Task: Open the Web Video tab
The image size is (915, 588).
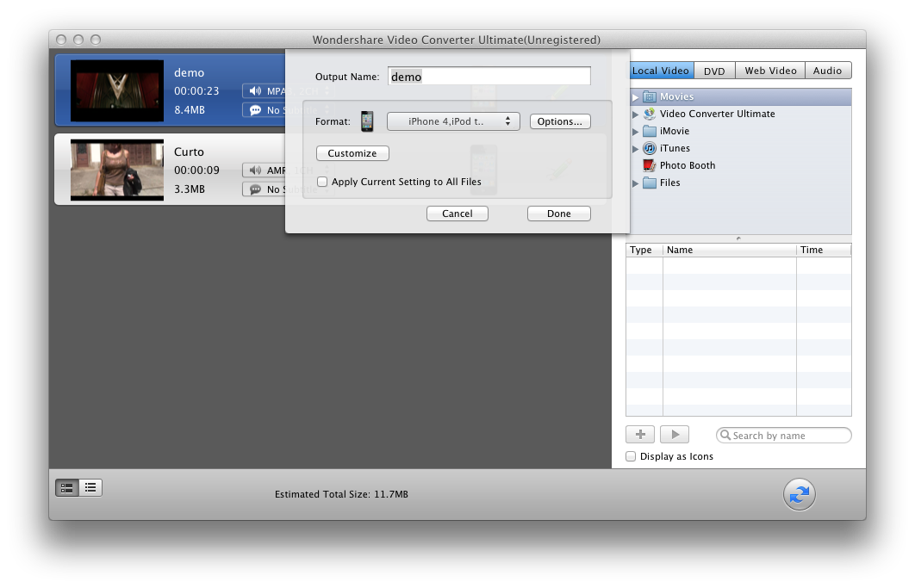Action: pos(770,71)
